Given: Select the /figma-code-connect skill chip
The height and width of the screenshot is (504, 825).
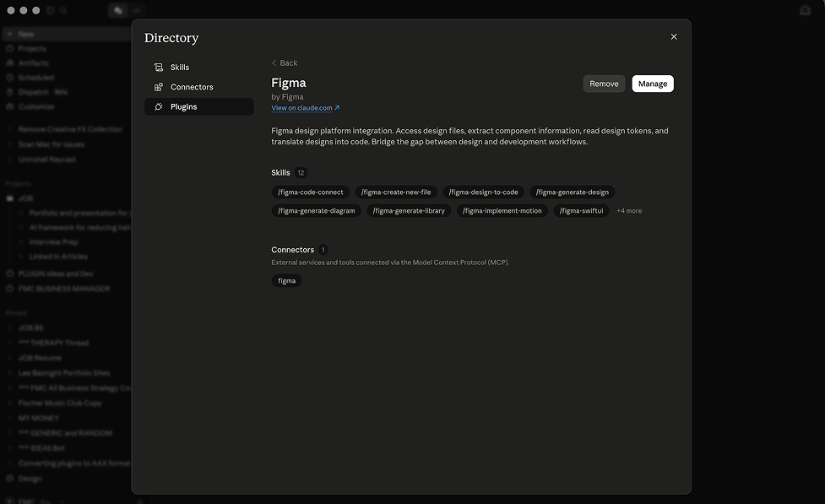Looking at the screenshot, I should point(311,192).
